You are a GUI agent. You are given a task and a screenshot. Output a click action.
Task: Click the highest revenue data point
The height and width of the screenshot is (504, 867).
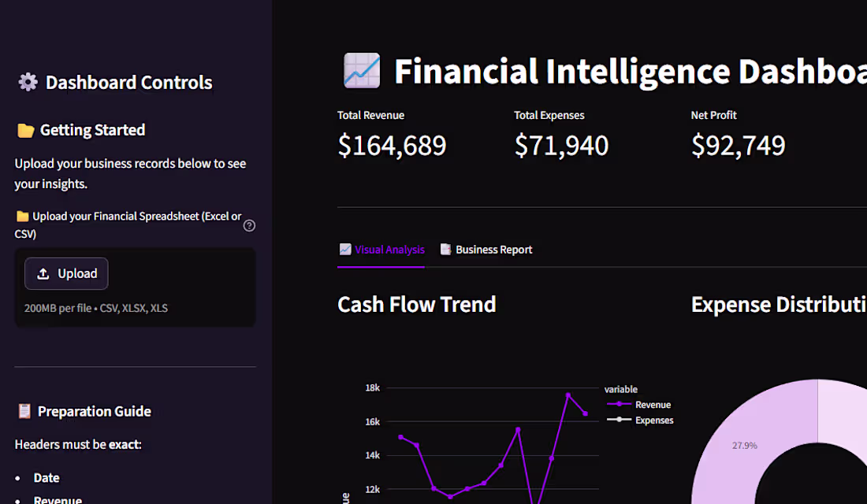click(x=567, y=395)
